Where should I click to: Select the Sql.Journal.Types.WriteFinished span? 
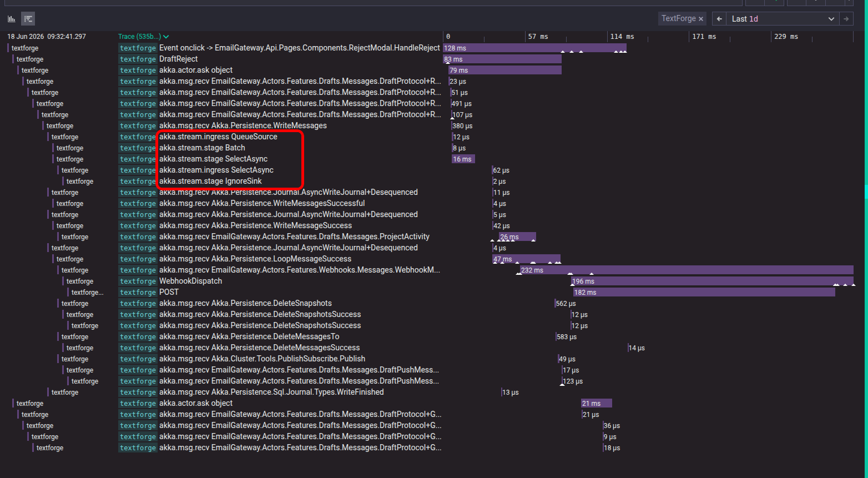pyautogui.click(x=271, y=393)
